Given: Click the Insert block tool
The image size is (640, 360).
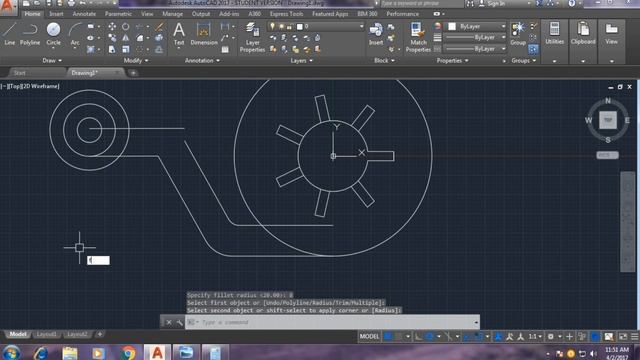Looking at the screenshot, I should [x=376, y=33].
